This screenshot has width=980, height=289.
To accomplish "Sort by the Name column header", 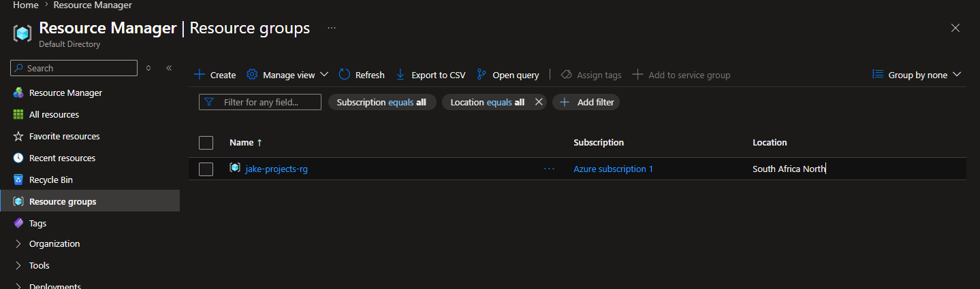I will pyautogui.click(x=246, y=143).
